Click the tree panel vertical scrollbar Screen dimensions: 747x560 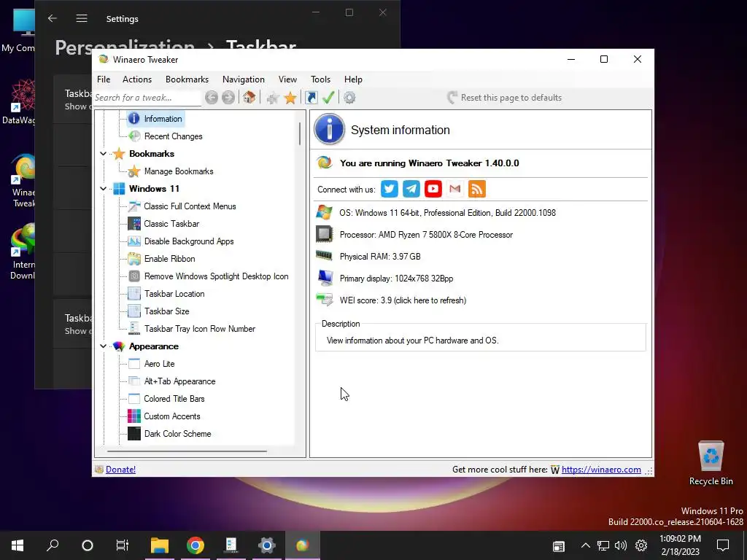[x=300, y=133]
